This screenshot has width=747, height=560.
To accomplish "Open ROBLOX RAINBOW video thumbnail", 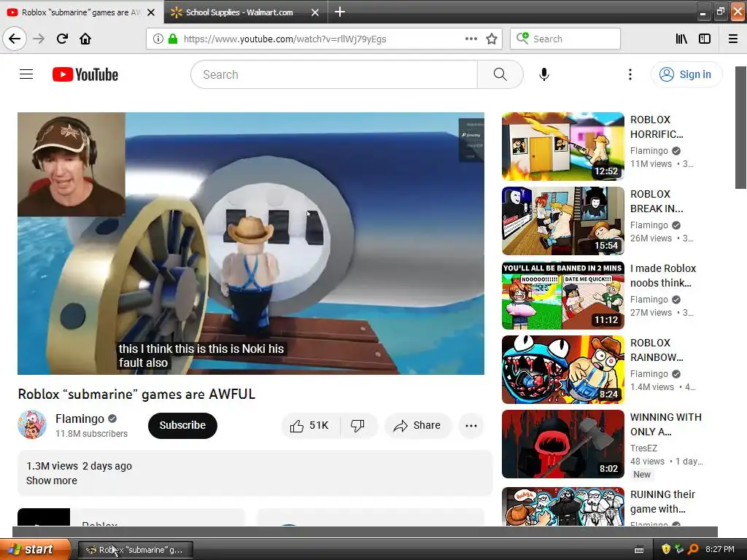I will pos(562,369).
